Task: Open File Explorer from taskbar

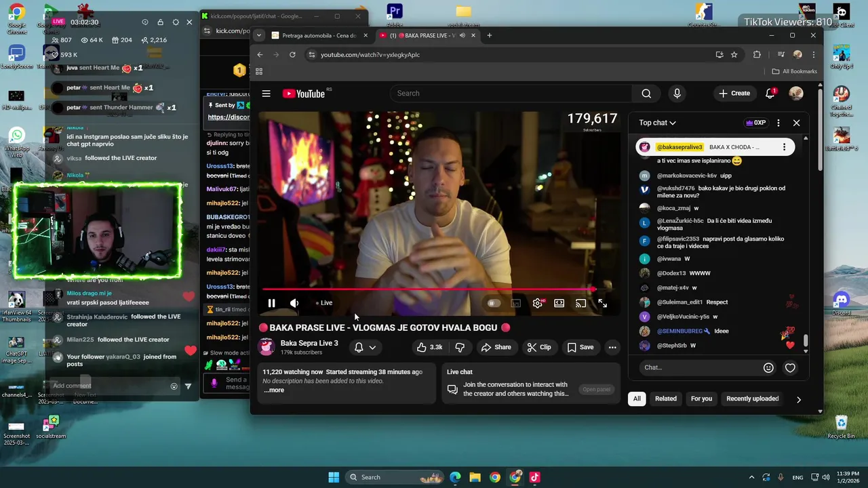Action: (x=475, y=477)
